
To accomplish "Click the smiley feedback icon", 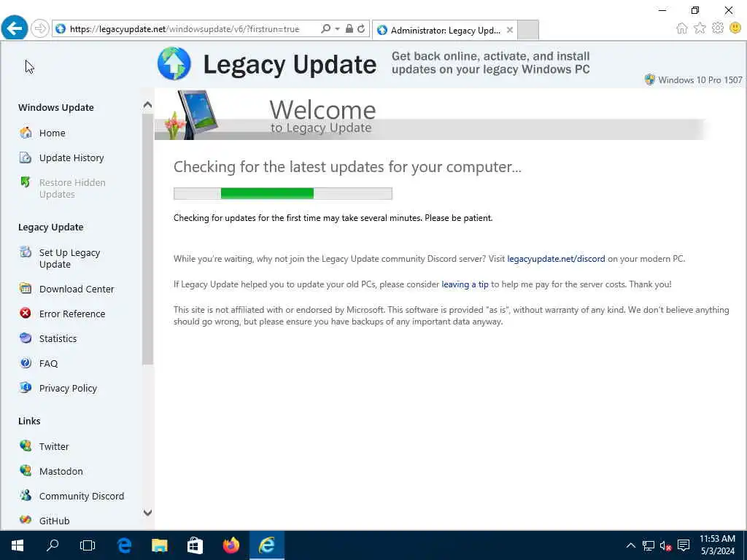I will pyautogui.click(x=735, y=28).
